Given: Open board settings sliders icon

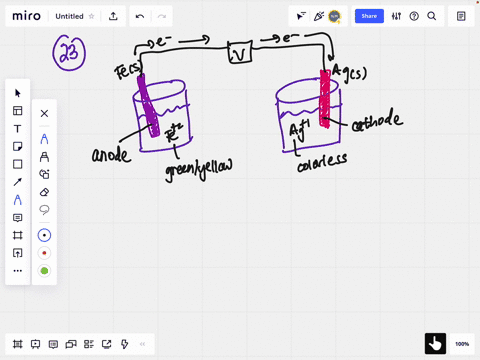Looking at the screenshot, I should (396, 16).
